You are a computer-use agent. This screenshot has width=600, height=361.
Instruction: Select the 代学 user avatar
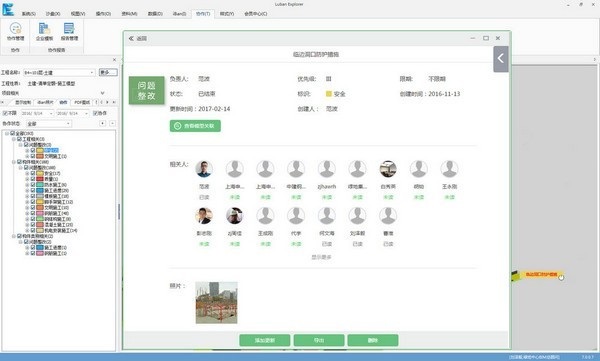pos(296,216)
